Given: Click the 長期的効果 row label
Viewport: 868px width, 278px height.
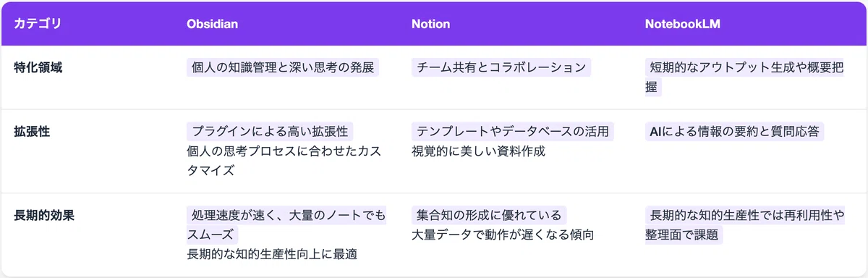Looking at the screenshot, I should (43, 215).
